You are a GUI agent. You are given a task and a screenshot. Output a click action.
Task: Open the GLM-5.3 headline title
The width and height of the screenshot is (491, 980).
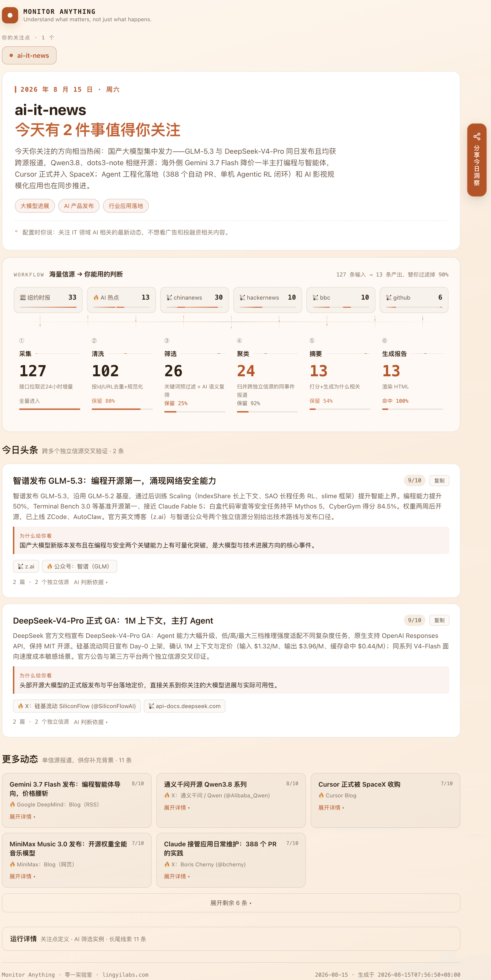tap(115, 481)
